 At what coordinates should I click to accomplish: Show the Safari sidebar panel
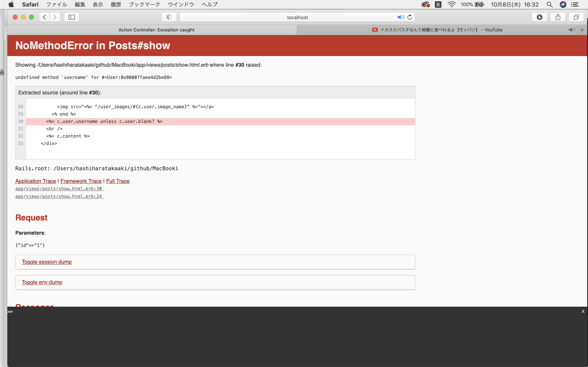pos(71,17)
